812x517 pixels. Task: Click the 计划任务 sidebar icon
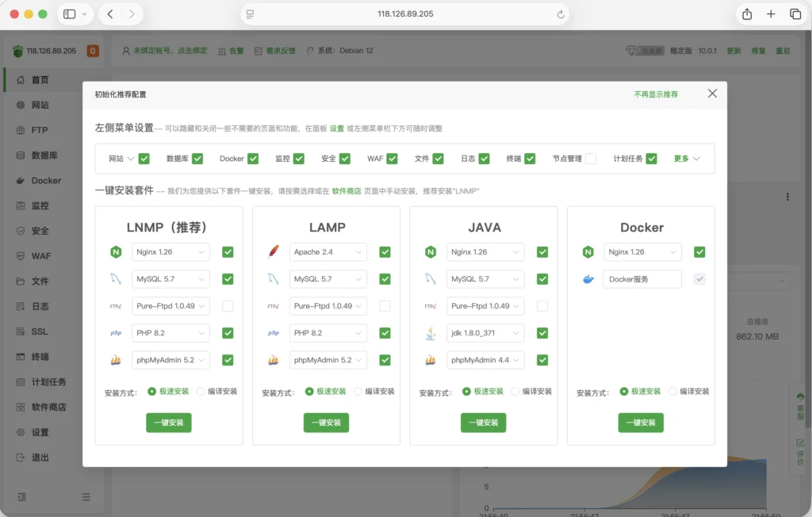point(21,381)
